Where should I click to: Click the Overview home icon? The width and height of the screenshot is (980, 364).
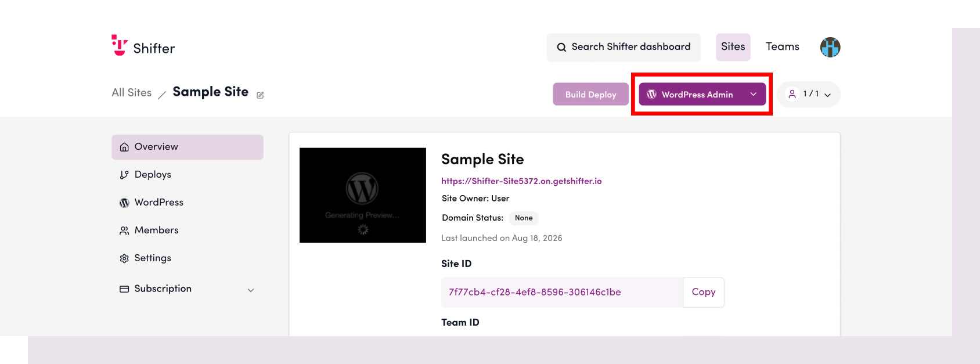tap(124, 147)
